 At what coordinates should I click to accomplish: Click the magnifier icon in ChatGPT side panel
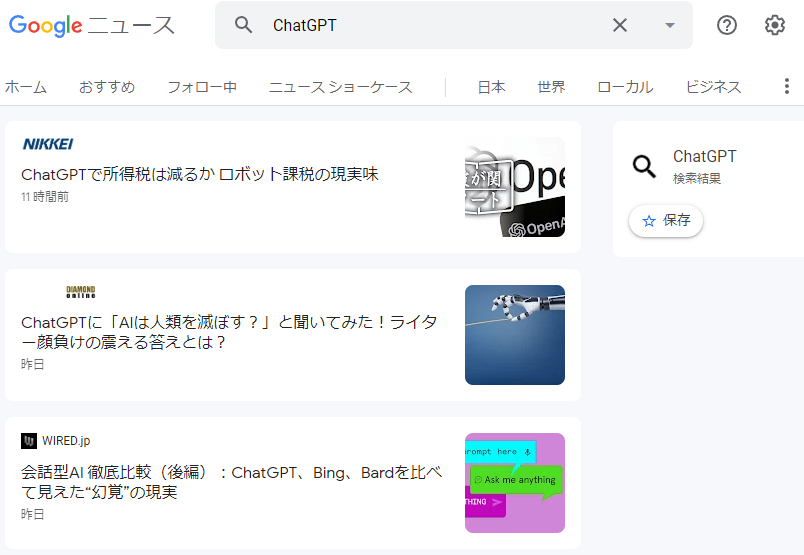pyautogui.click(x=644, y=166)
